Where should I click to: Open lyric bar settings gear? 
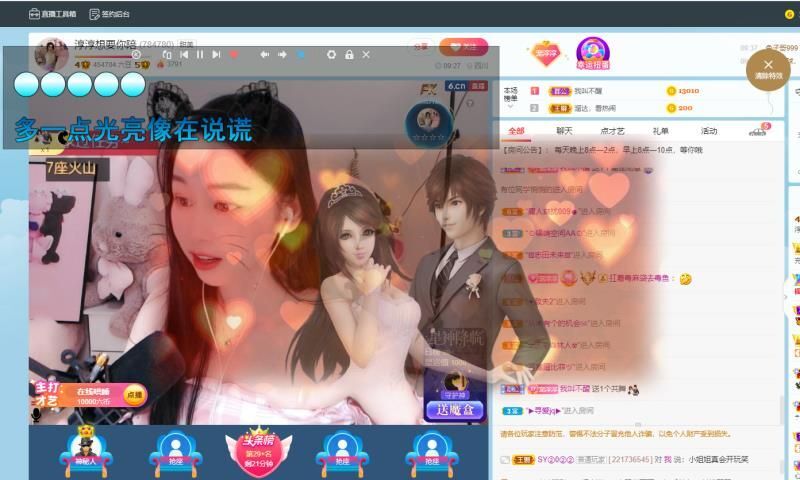331,55
